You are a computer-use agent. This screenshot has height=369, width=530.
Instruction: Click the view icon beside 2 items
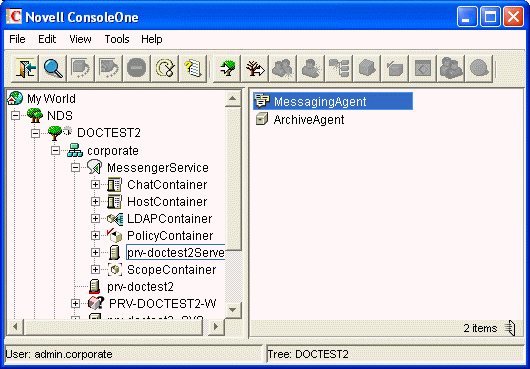click(510, 328)
